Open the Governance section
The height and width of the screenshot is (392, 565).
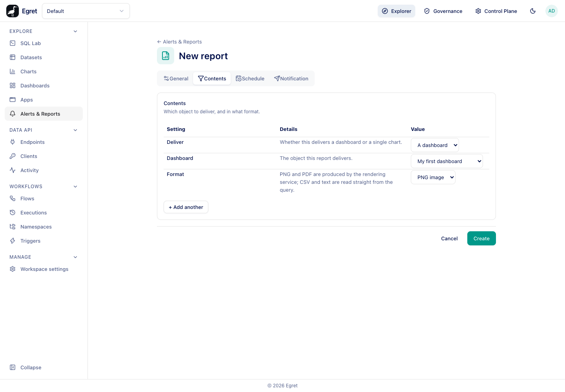click(443, 11)
